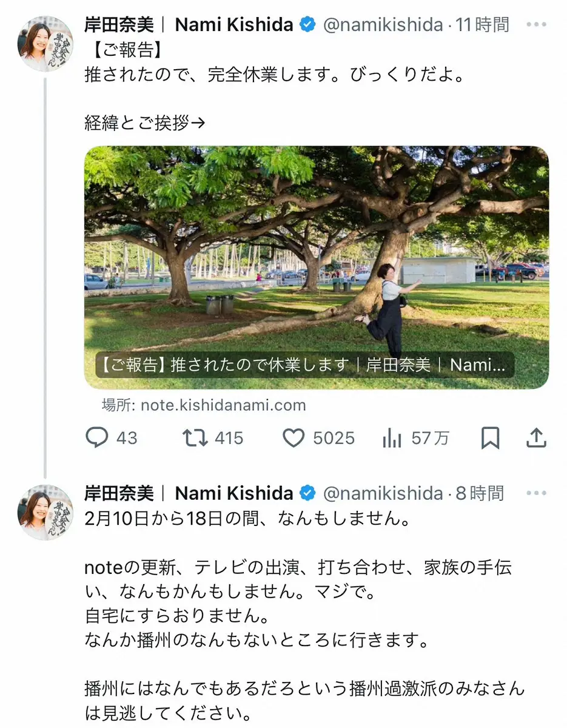567x728 pixels.
Task: Bookmark the first tweet
Action: coord(491,438)
